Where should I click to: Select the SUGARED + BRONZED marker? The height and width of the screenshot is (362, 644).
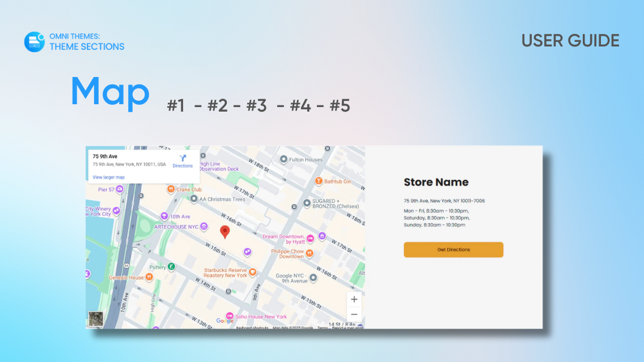point(307,203)
